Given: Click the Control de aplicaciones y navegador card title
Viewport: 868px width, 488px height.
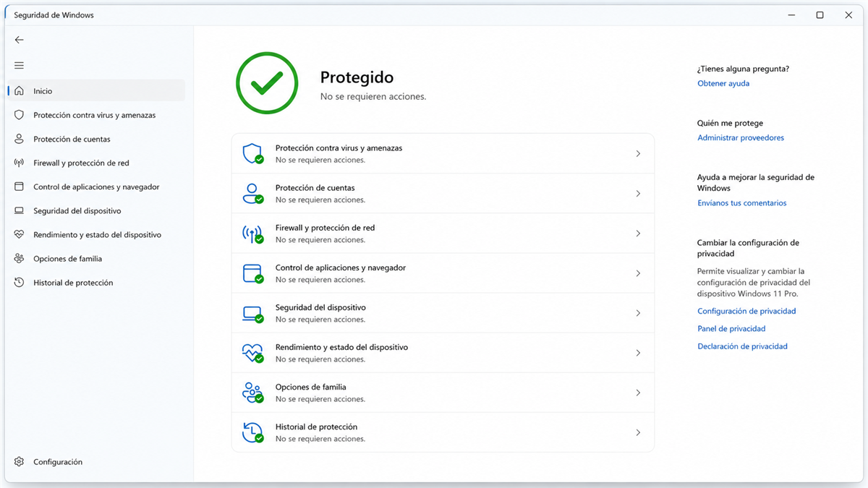Looking at the screenshot, I should click(341, 267).
